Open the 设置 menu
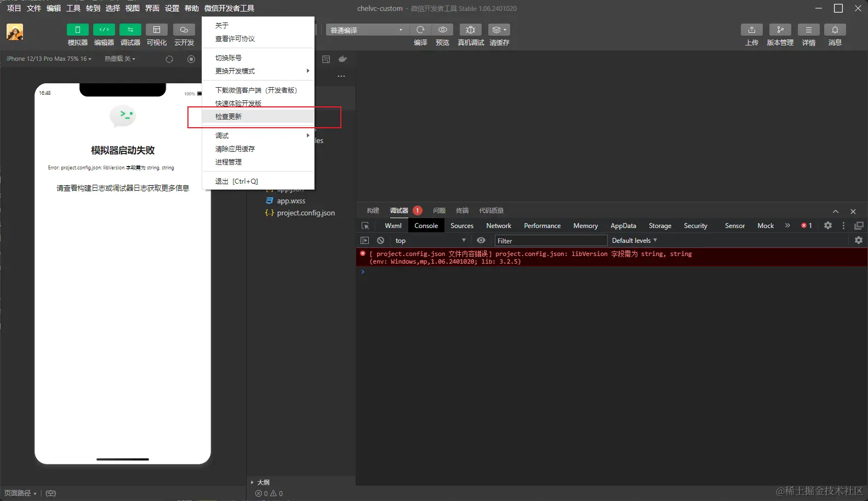The width and height of the screenshot is (868, 501). [172, 8]
